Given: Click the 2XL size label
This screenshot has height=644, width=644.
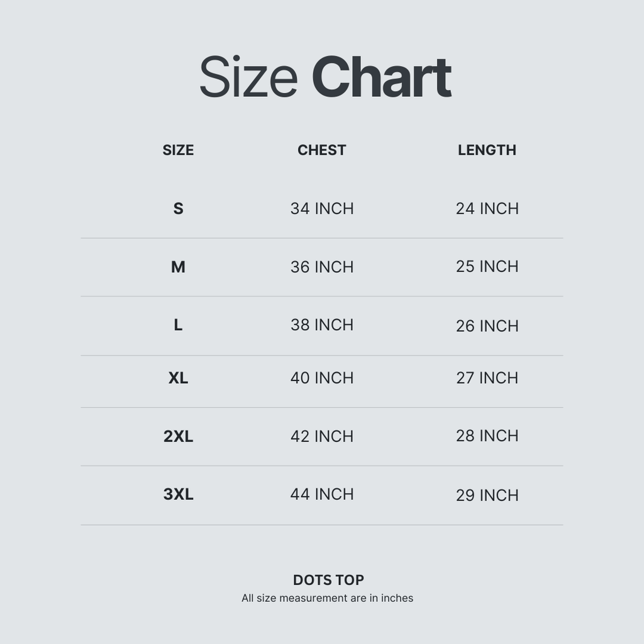Looking at the screenshot, I should click(178, 436).
